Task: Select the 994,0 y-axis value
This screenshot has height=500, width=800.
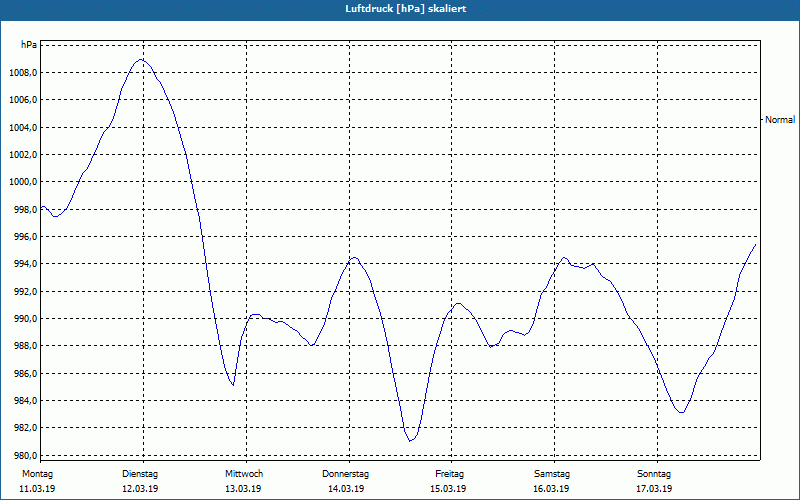Action: [25, 264]
